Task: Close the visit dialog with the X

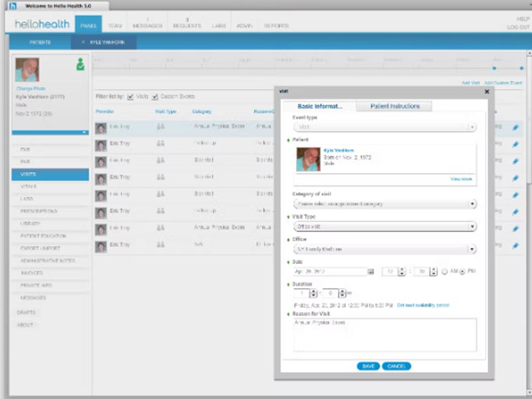Action: pyautogui.click(x=486, y=92)
